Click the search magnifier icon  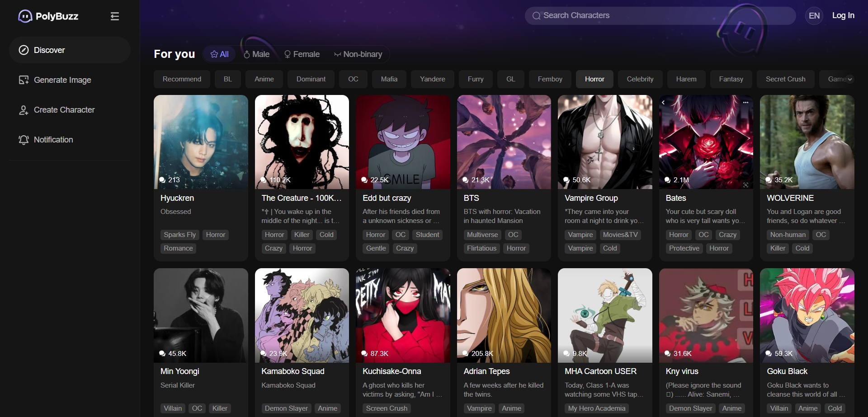(536, 16)
